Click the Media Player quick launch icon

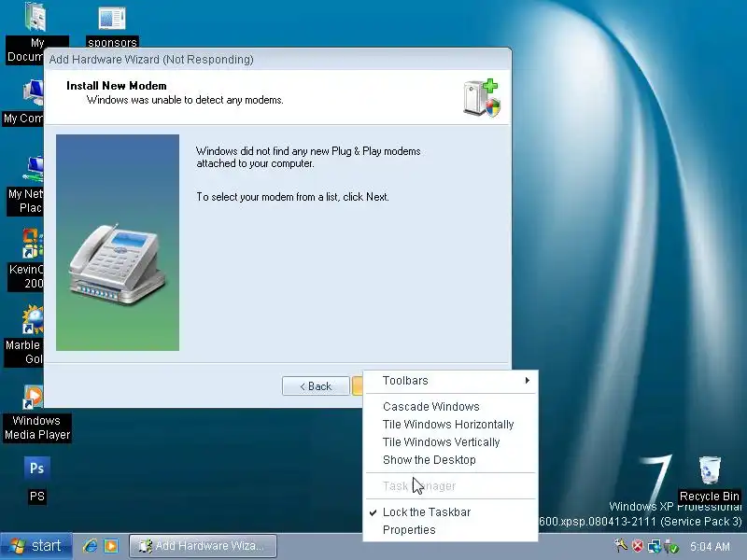point(111,546)
